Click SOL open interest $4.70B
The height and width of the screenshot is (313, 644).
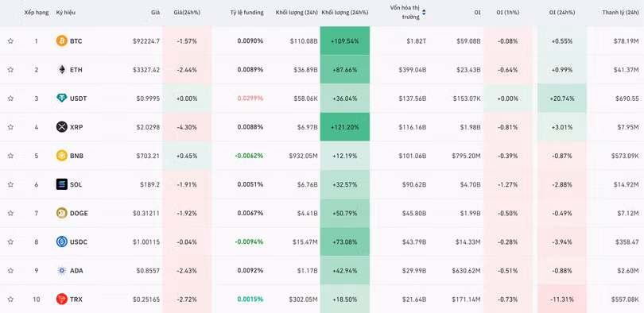click(x=470, y=184)
